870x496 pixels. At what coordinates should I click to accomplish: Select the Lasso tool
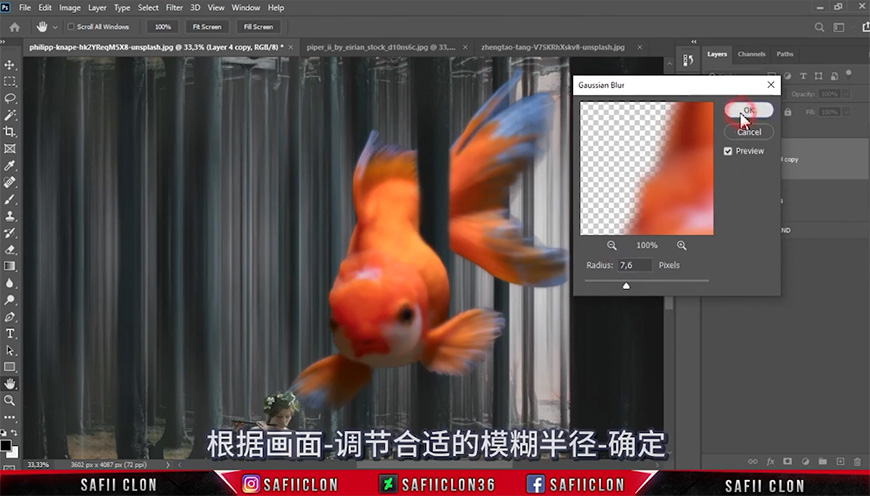point(9,98)
